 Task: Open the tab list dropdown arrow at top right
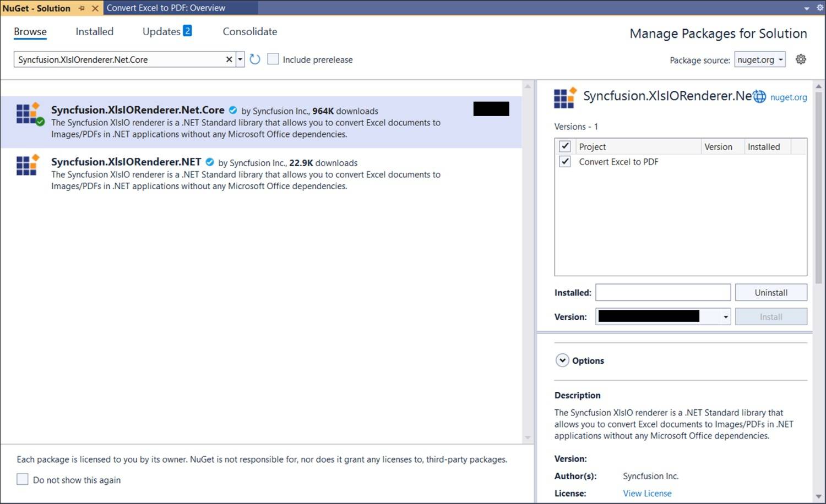pos(807,8)
